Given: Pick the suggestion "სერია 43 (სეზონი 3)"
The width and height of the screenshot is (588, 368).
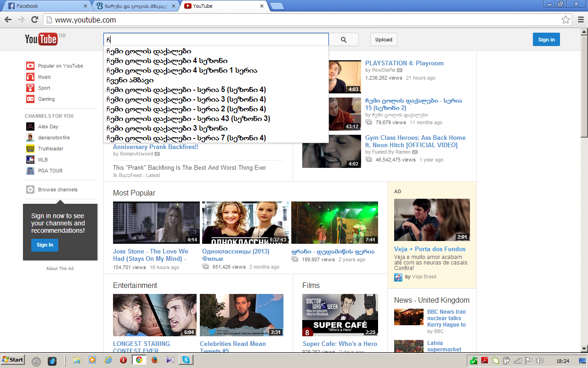Looking at the screenshot, I should (x=216, y=119).
